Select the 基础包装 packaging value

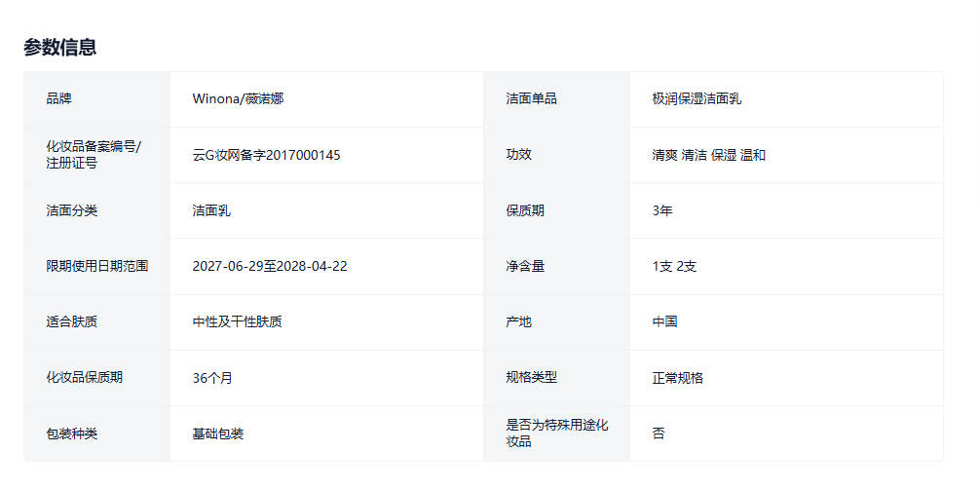(218, 433)
